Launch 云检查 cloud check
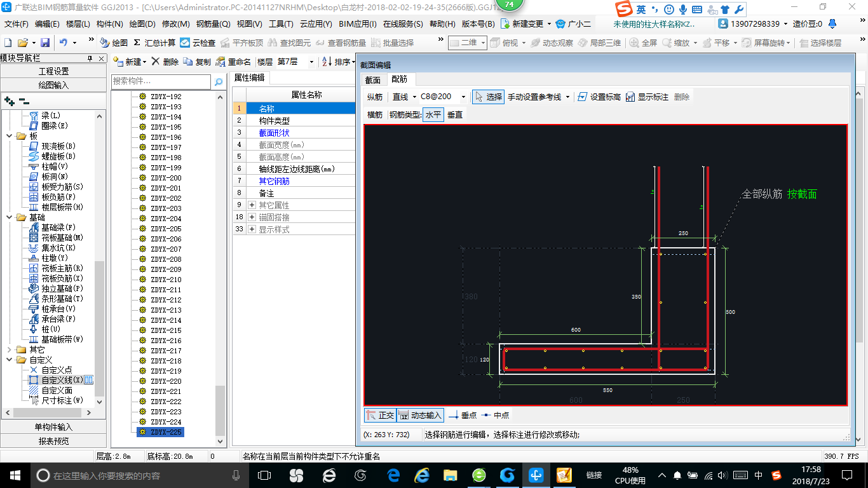 pos(198,43)
